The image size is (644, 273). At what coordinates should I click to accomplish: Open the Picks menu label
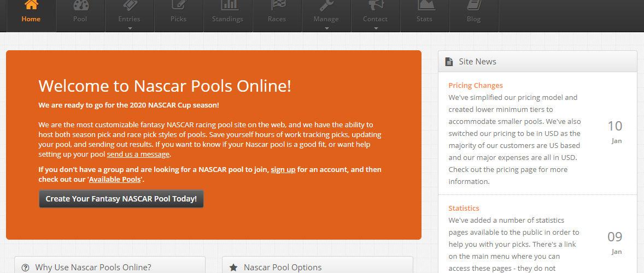click(x=179, y=19)
